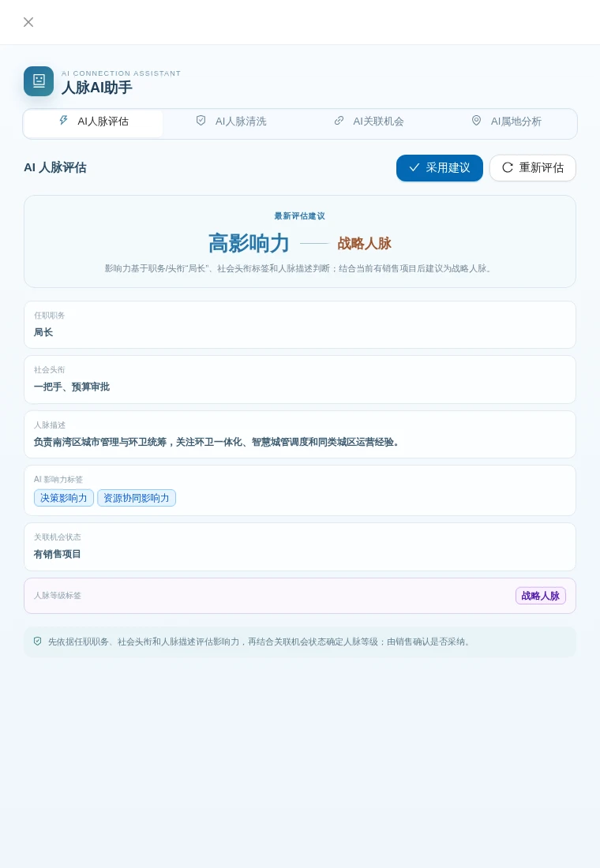Click the shield icon in the bottom note
600x868 pixels.
coord(38,642)
